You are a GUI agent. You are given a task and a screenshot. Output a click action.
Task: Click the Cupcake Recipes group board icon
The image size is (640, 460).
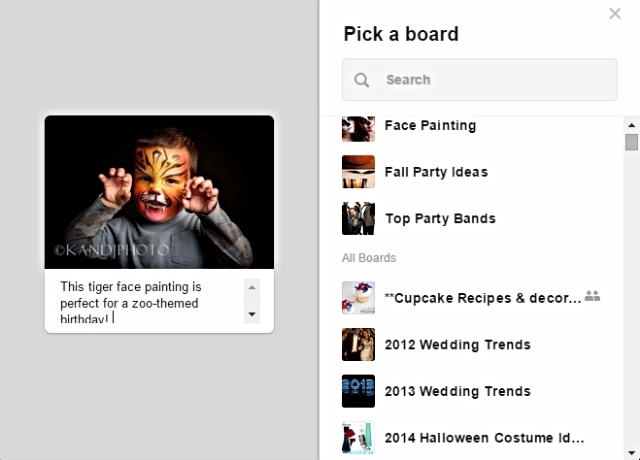[592, 296]
